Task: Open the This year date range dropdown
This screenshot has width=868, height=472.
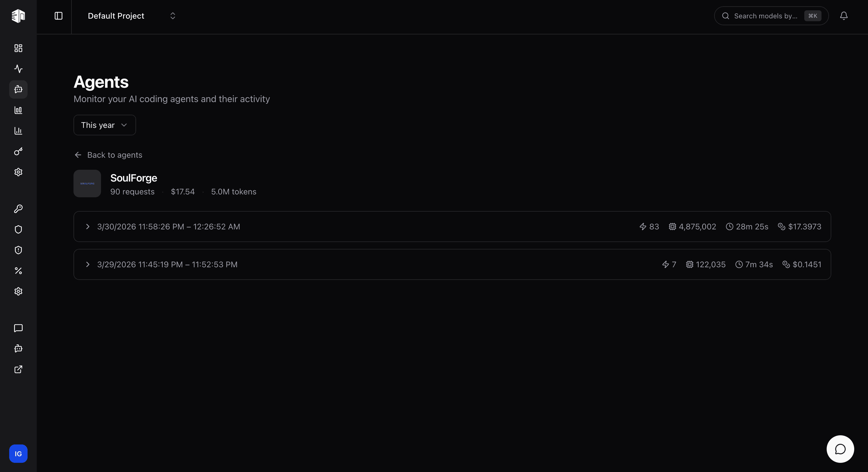Action: (x=104, y=125)
